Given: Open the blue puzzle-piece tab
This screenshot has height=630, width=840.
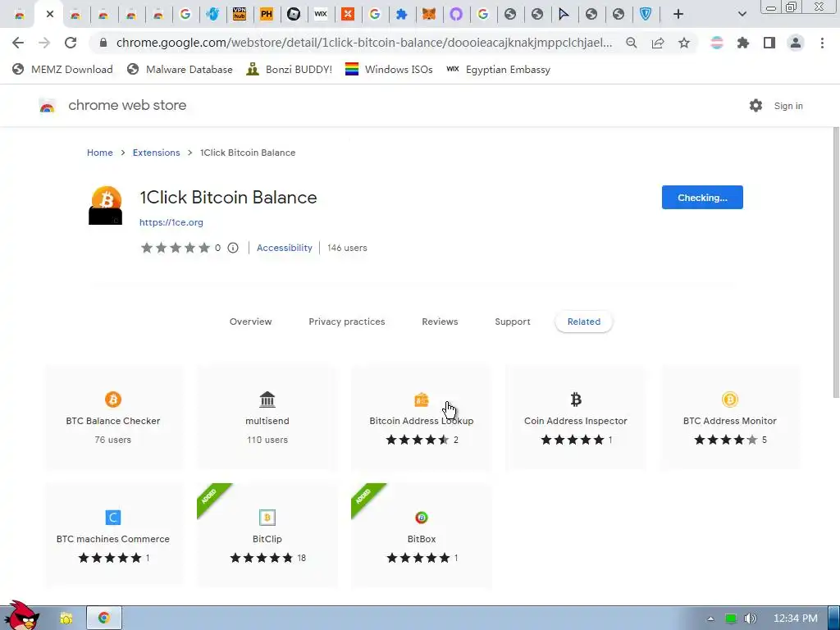Looking at the screenshot, I should [402, 15].
